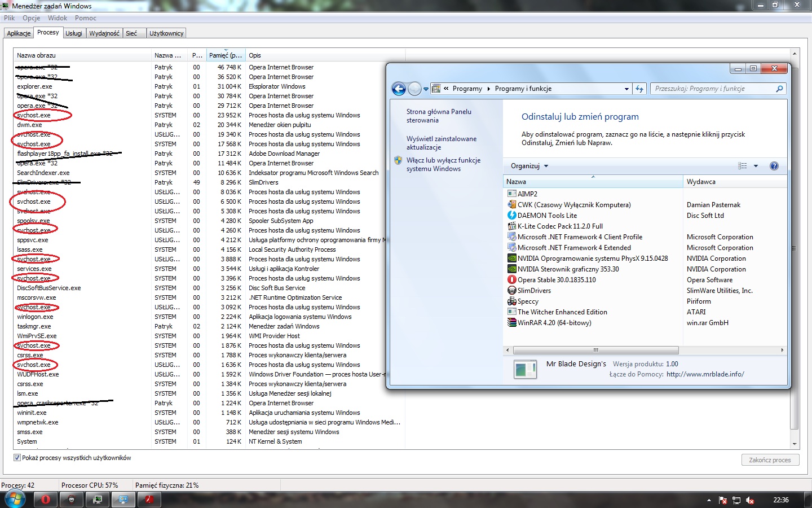Screen dimensions: 812x508
Task: Click the program list scroll right arrow
Action: 782,350
